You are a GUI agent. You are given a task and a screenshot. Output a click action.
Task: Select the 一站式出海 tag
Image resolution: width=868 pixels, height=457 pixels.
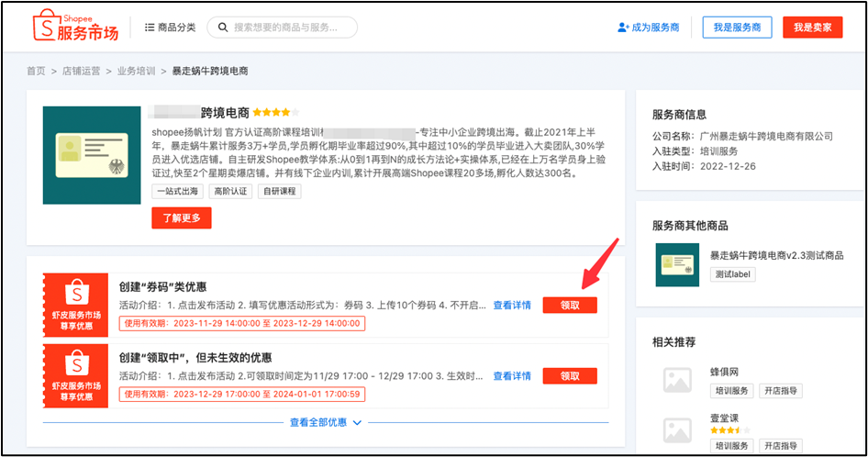(x=178, y=191)
